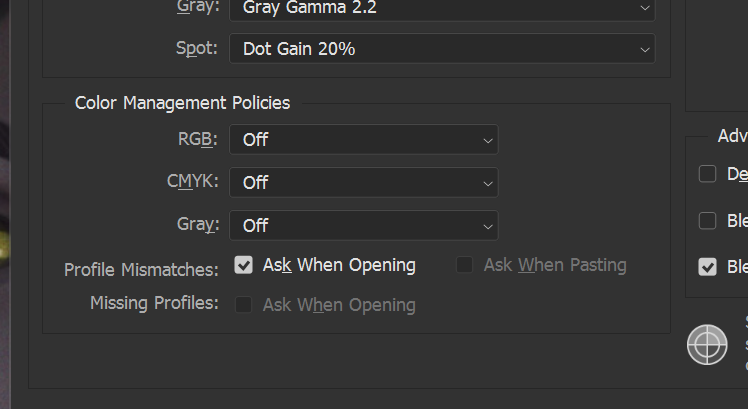Click the RGB policy label
Image resolution: width=748 pixels, height=409 pixels.
point(197,139)
